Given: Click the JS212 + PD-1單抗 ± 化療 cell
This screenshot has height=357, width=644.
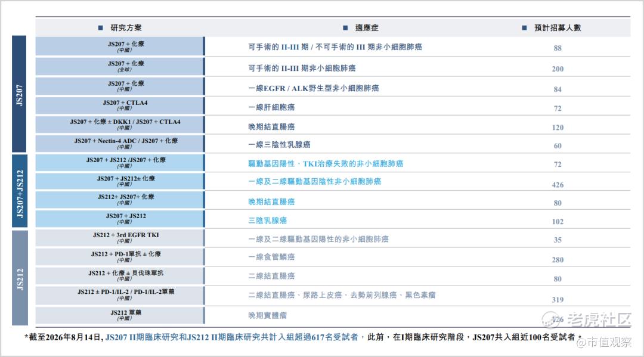Looking at the screenshot, I should tap(120, 256).
